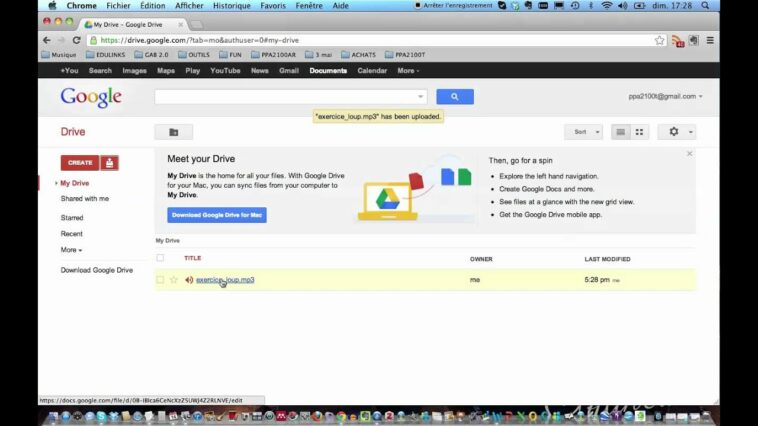The width and height of the screenshot is (758, 426).
Task: Open the More menu in the Google bar
Action: pos(408,71)
